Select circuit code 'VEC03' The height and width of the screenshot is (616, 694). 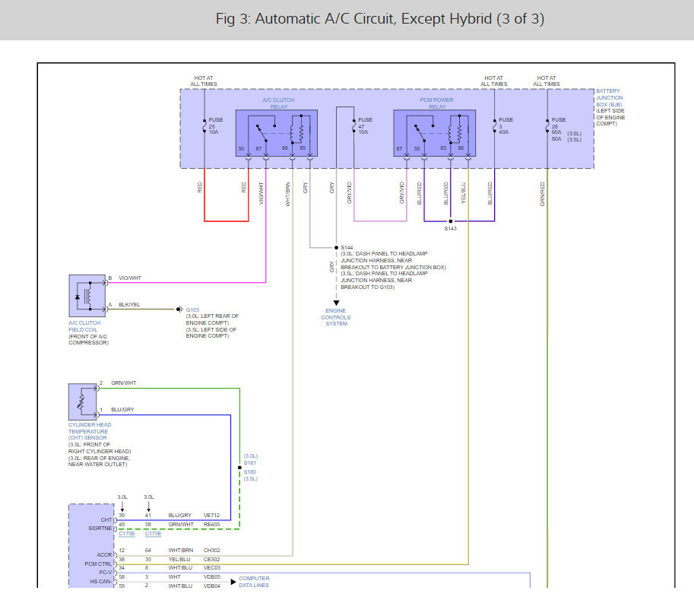tap(211, 568)
